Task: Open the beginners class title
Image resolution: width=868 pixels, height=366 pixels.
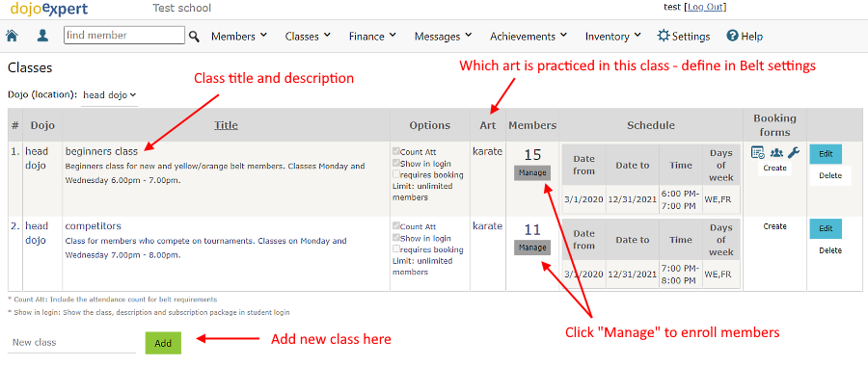Action: coord(101,151)
